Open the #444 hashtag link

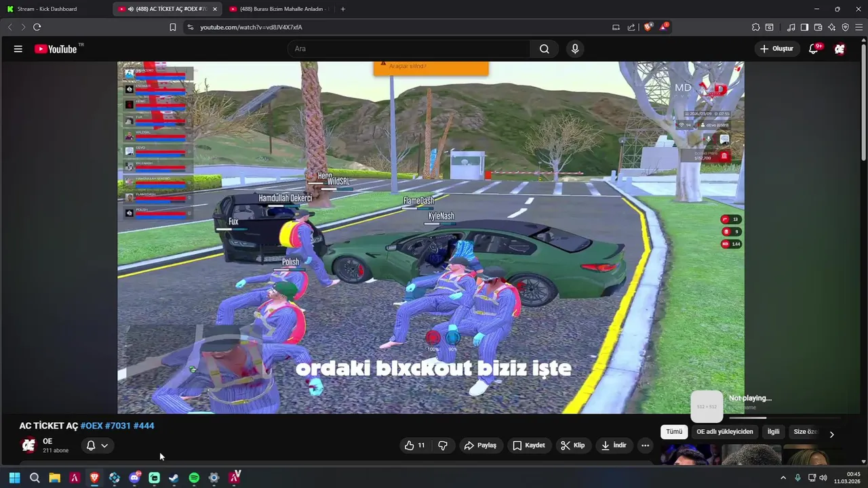[144, 426]
